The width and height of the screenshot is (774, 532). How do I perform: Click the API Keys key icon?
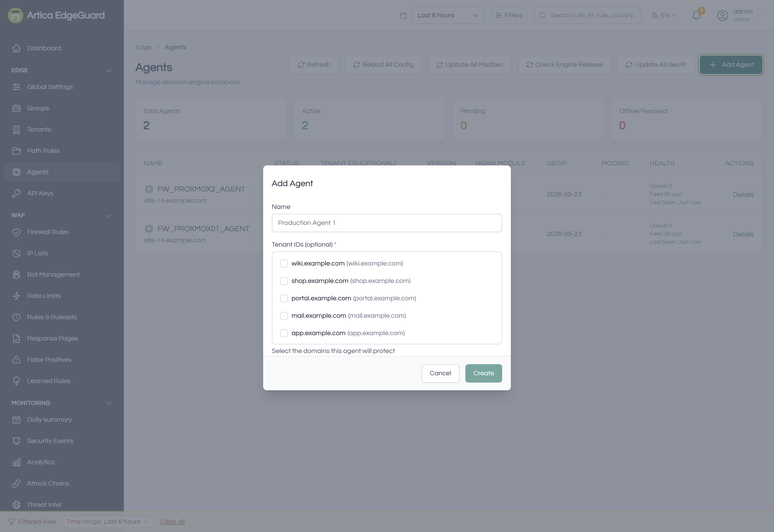pyautogui.click(x=16, y=193)
